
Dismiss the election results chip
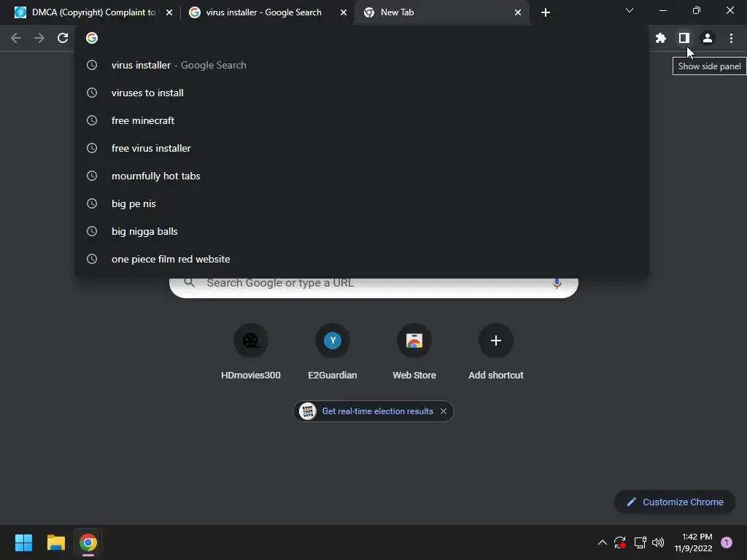[444, 411]
